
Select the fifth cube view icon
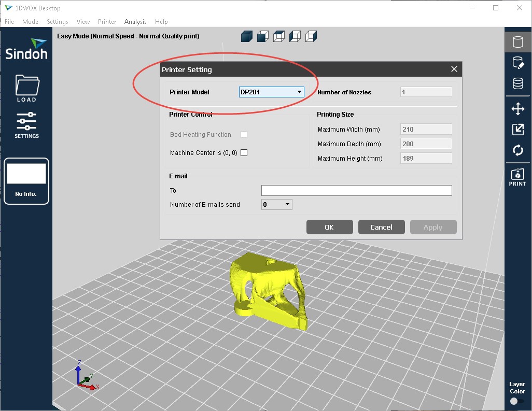tap(311, 36)
